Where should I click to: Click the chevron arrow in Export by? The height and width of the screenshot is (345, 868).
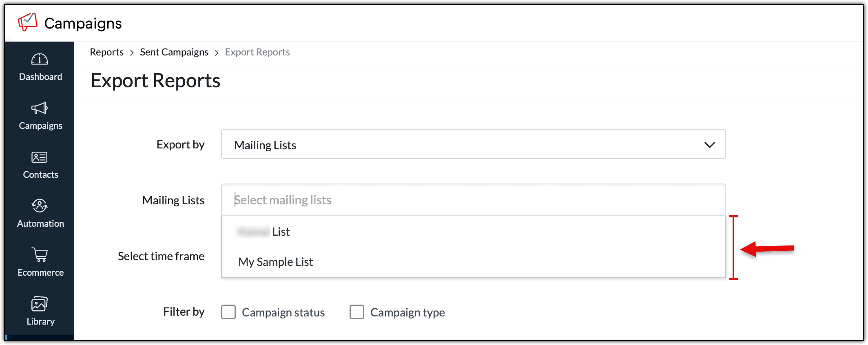coord(709,145)
